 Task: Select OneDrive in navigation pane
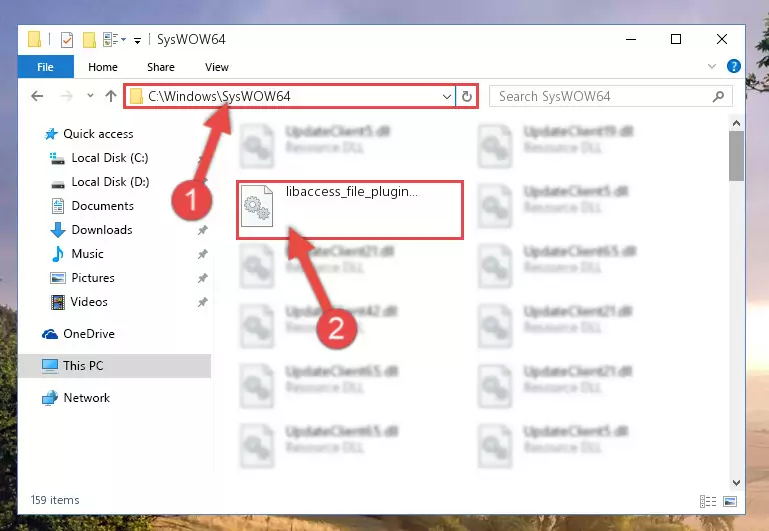pyautogui.click(x=89, y=334)
